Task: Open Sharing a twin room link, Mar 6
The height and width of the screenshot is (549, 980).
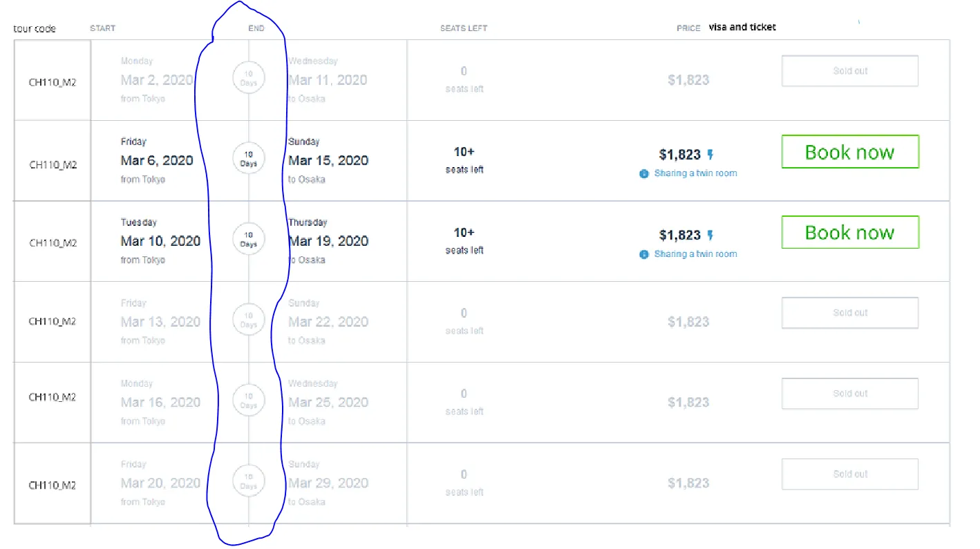Action: pyautogui.click(x=695, y=173)
